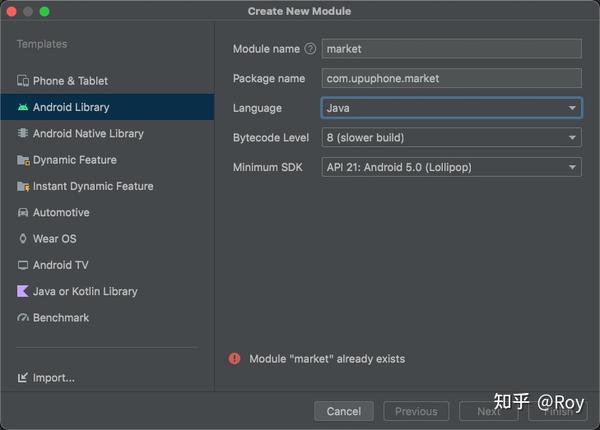Select the Benchmark gauge icon
This screenshot has height=430, width=600.
pyautogui.click(x=23, y=318)
